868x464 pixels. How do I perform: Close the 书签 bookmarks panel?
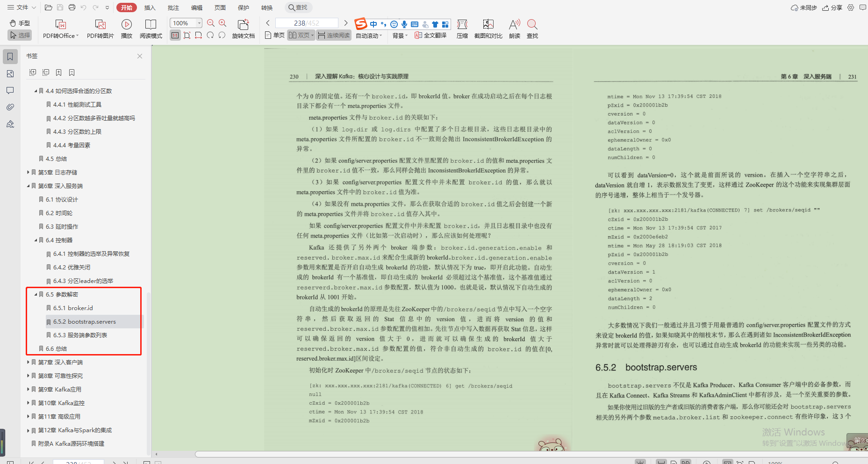140,56
